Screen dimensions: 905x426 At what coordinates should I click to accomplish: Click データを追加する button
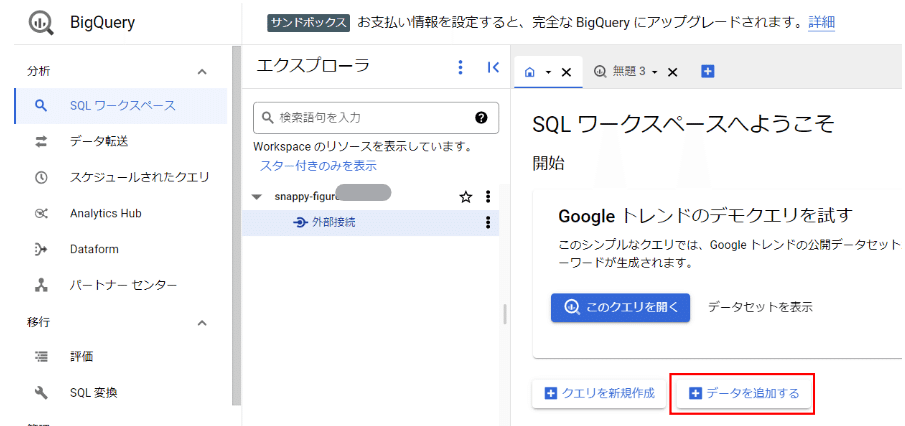pos(744,394)
